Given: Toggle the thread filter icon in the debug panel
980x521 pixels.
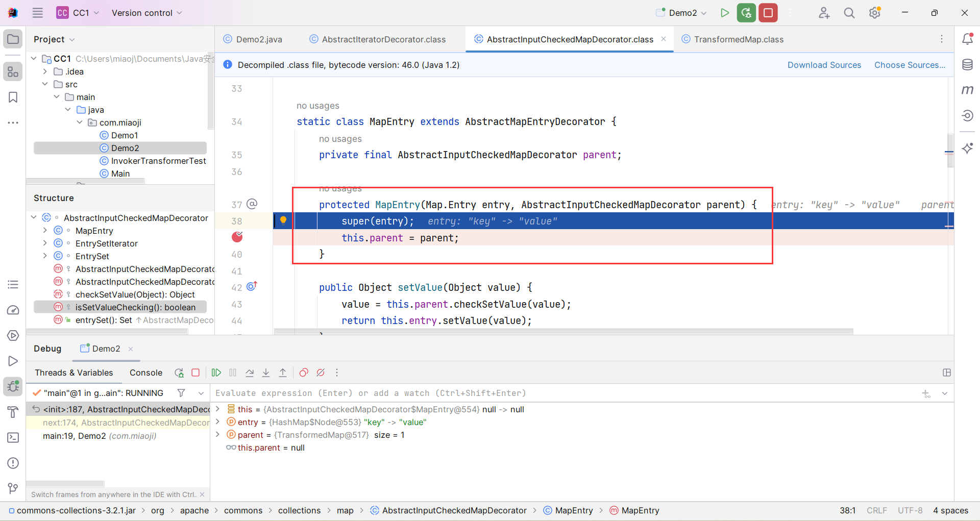Looking at the screenshot, I should 181,393.
